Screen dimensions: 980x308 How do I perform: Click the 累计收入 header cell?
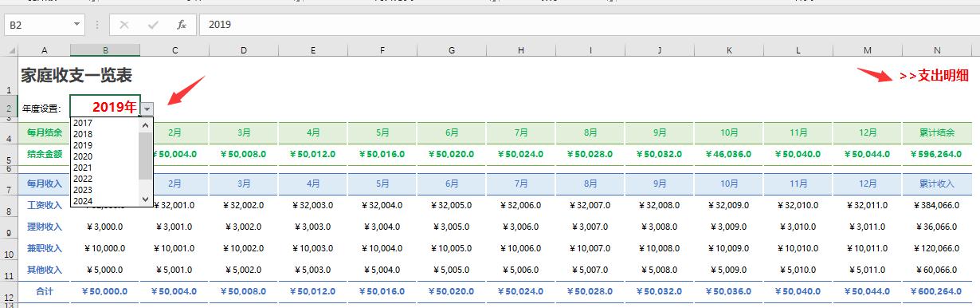[937, 184]
